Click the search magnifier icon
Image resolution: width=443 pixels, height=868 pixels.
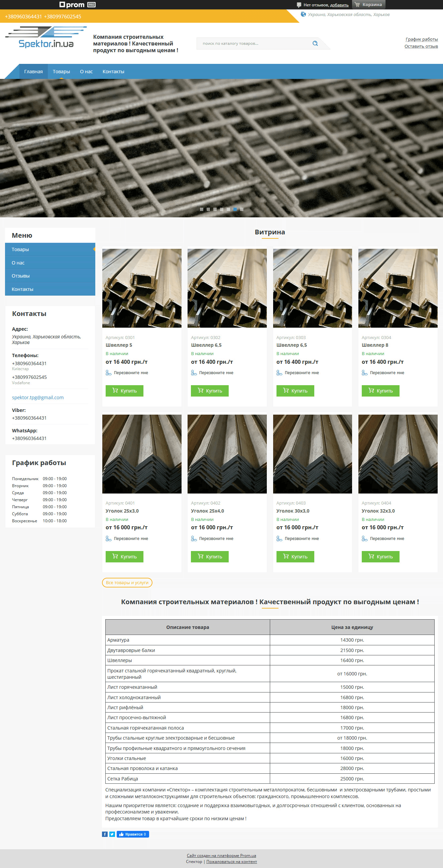click(x=315, y=43)
